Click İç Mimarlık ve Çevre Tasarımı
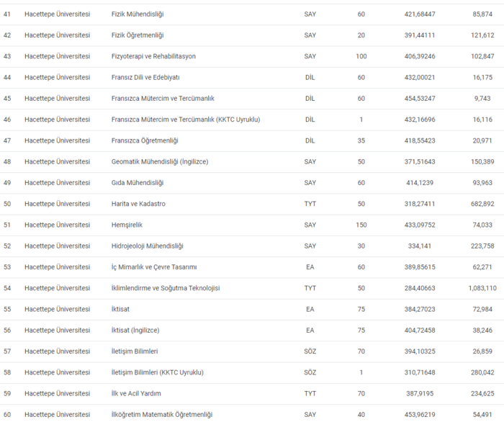 (154, 267)
